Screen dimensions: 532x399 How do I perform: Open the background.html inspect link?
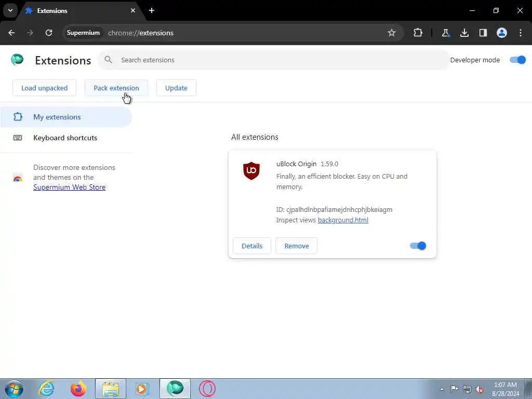point(343,220)
